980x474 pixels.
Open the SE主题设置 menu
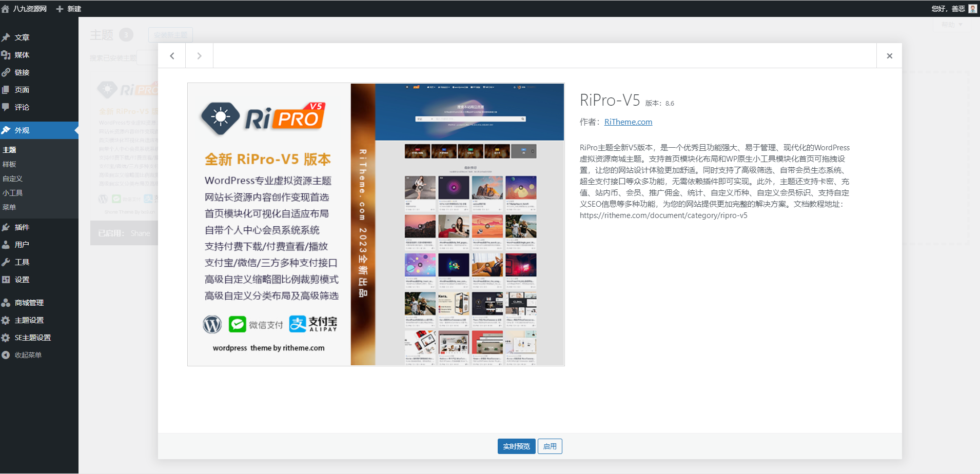tap(33, 338)
